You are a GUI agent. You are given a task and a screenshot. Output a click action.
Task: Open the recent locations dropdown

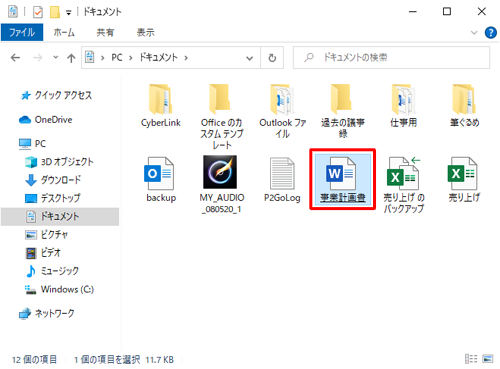point(55,57)
